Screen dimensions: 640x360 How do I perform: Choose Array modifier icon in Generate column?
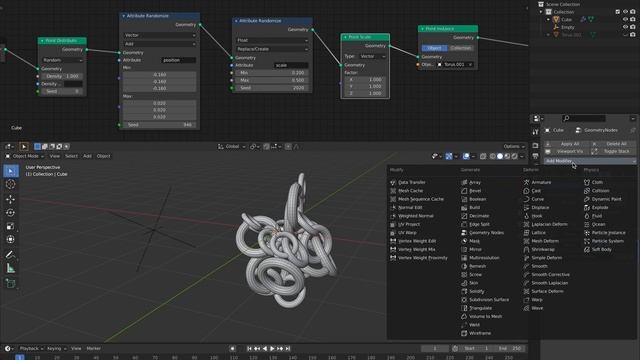click(464, 182)
